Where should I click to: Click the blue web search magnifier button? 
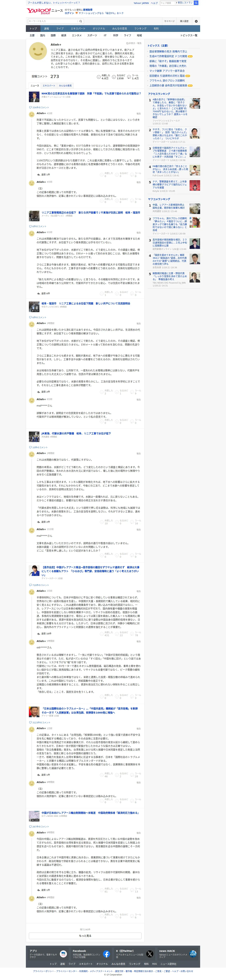pos(196,3)
